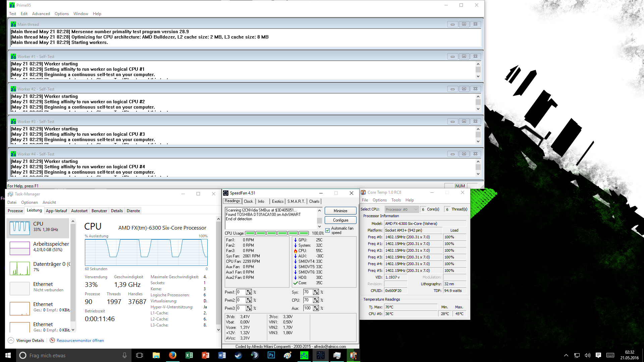Screen dimensions: 644x362
Task: Click the Cortana microphone icon
Action: (124, 355)
